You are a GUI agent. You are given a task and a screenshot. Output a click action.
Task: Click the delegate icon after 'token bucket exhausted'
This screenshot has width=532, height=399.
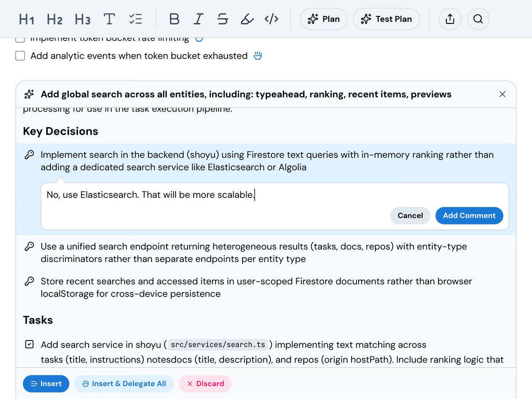[x=258, y=56]
